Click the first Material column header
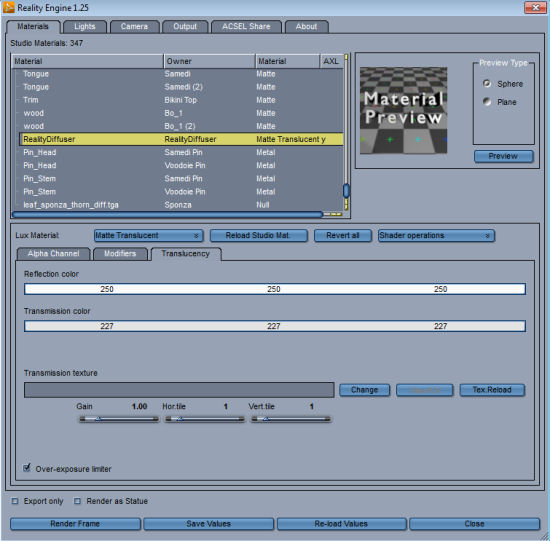550x541 pixels. coord(88,61)
